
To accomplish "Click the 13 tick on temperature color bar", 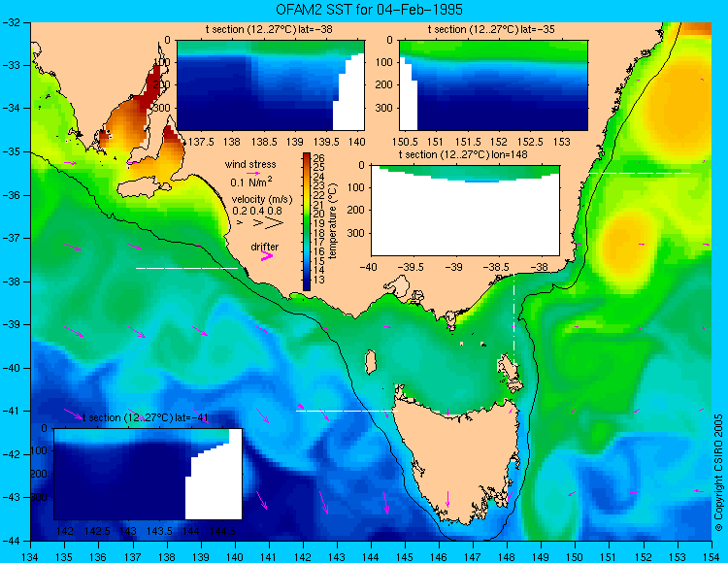I will (x=319, y=280).
